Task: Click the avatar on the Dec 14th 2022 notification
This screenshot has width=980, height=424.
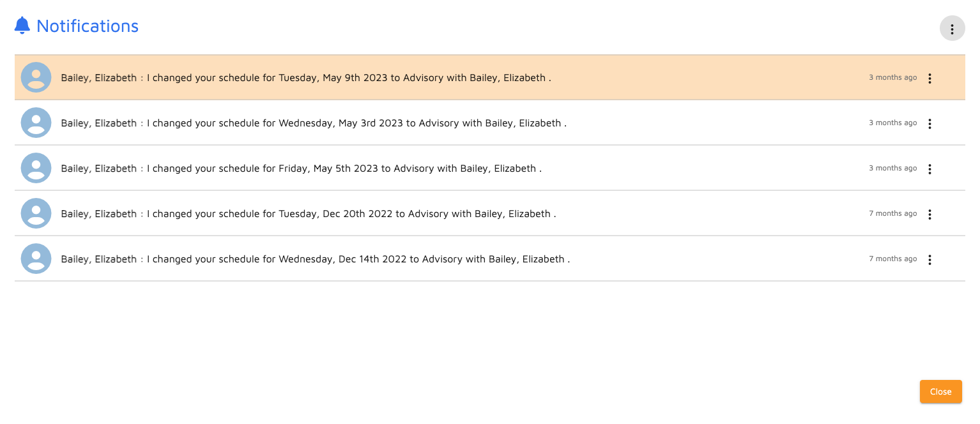Action: click(36, 258)
